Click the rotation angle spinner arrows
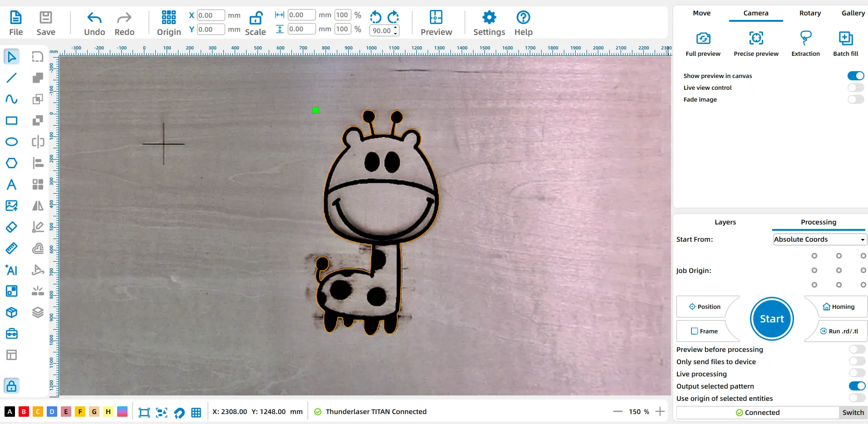The width and height of the screenshot is (868, 424). (x=396, y=30)
